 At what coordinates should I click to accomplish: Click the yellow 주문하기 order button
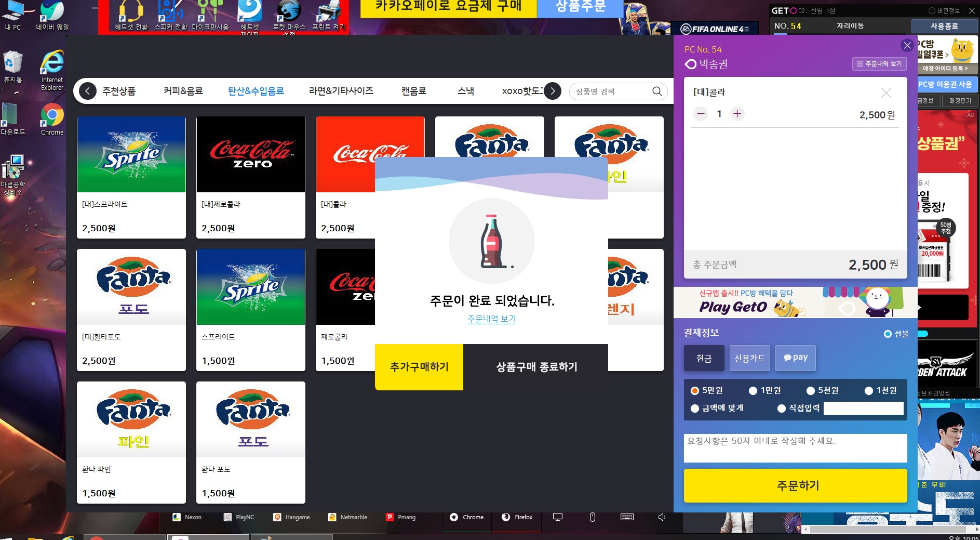[x=796, y=485]
